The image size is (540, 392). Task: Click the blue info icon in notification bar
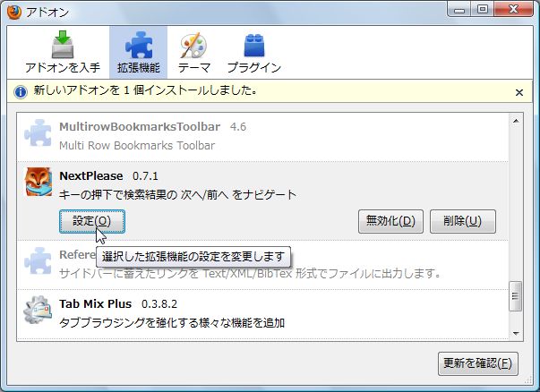(x=21, y=92)
